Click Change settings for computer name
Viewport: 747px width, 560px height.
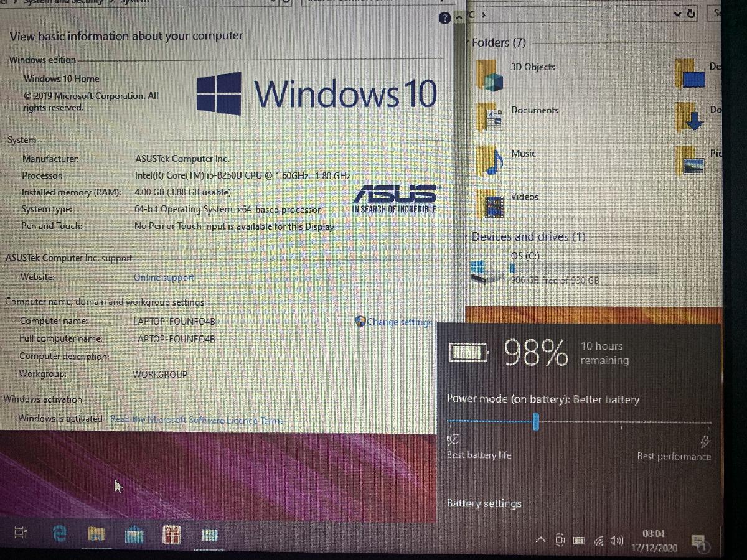[x=398, y=322]
